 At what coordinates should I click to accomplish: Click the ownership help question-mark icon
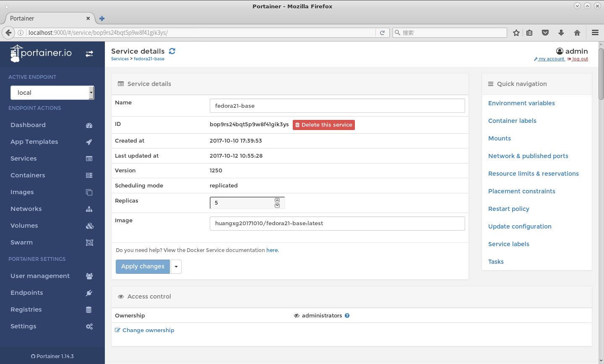coord(347,315)
